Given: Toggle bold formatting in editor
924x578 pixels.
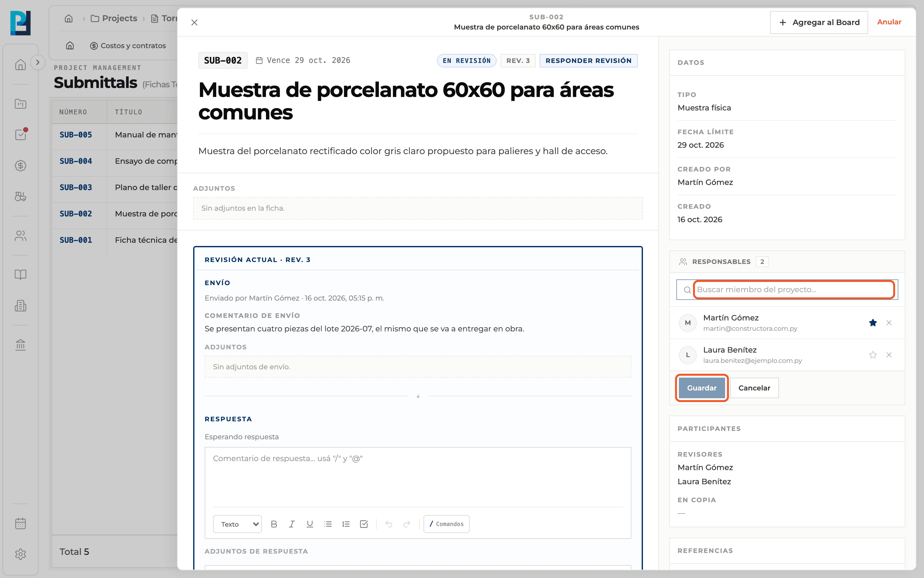Looking at the screenshot, I should coord(274,524).
